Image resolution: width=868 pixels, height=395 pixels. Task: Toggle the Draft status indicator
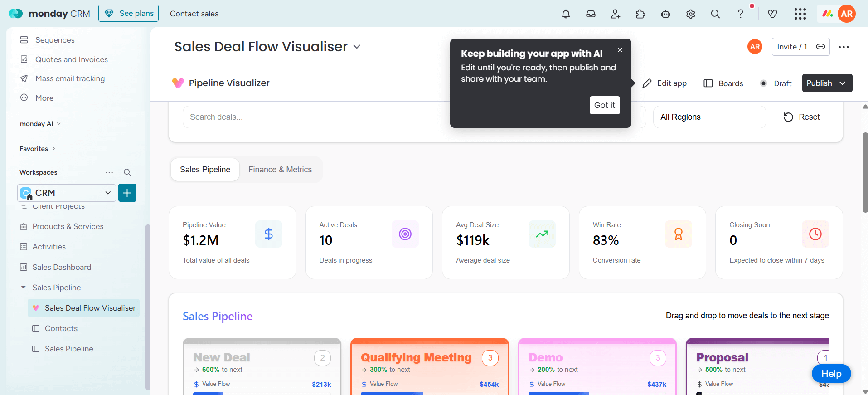click(x=776, y=83)
